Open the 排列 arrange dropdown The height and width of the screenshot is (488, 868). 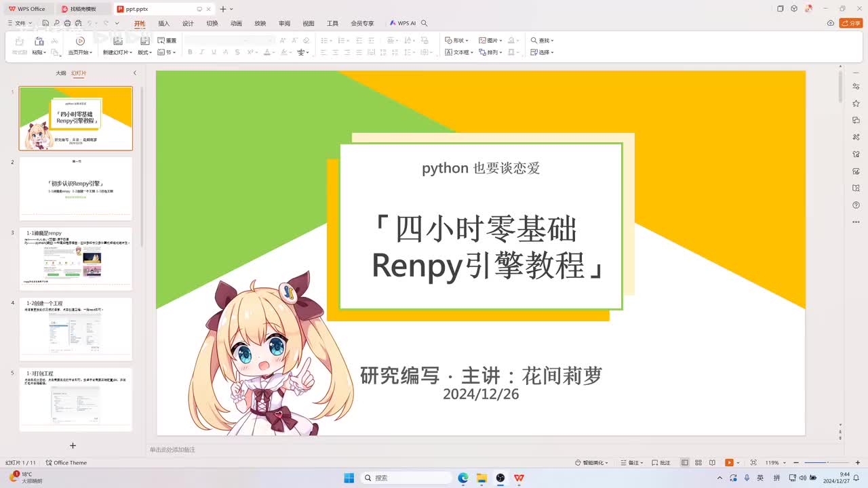pos(490,52)
